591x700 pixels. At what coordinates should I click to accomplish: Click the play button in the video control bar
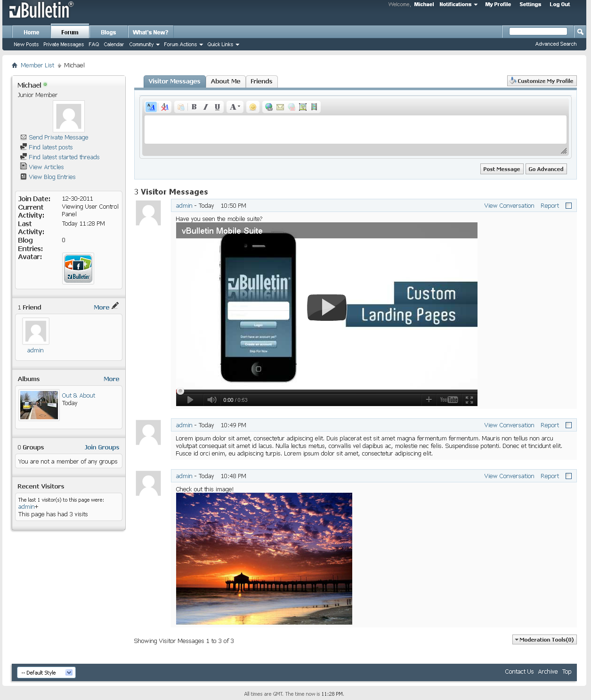pyautogui.click(x=190, y=400)
